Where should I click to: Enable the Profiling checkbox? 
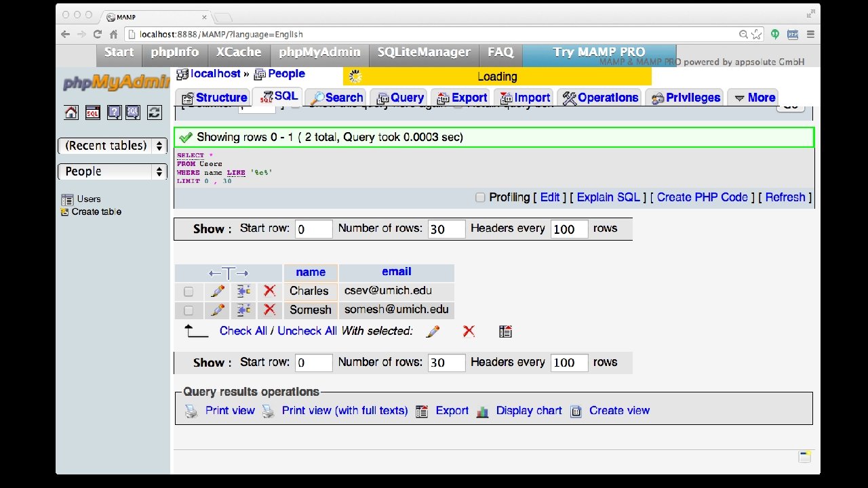point(480,197)
